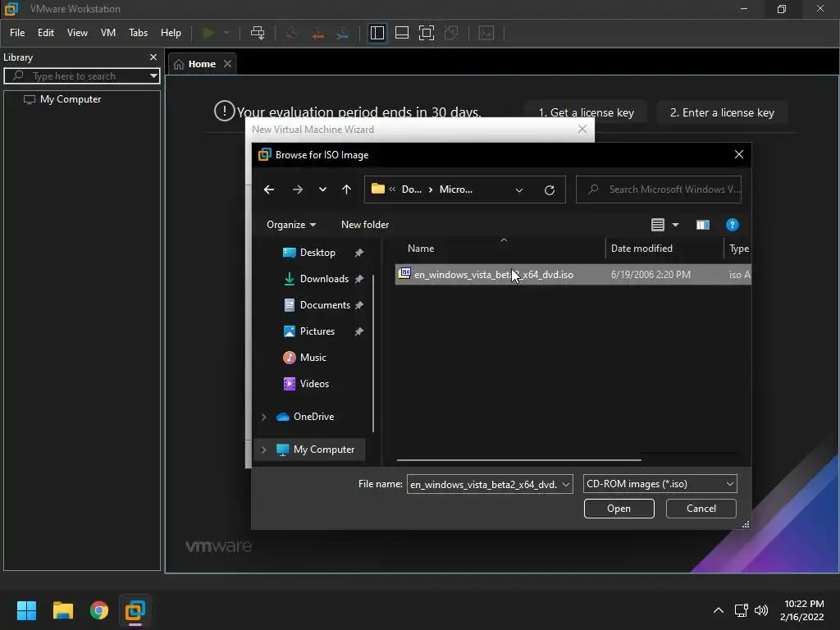Sort files by Name column

click(421, 249)
